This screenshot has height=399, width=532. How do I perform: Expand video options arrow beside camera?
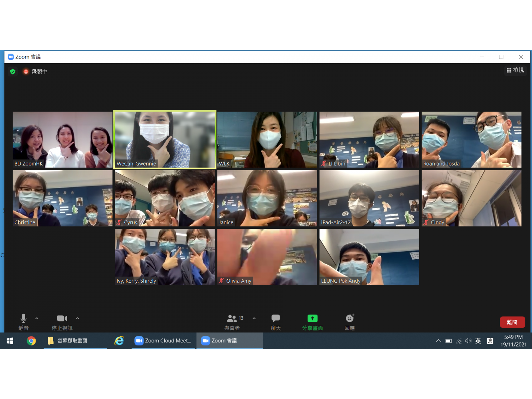coord(77,319)
